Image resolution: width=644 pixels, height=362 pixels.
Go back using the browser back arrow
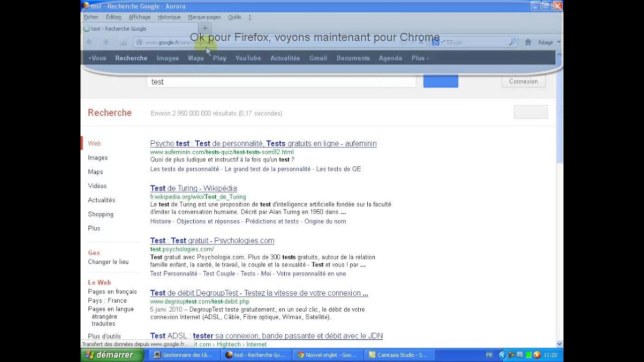pyautogui.click(x=89, y=42)
